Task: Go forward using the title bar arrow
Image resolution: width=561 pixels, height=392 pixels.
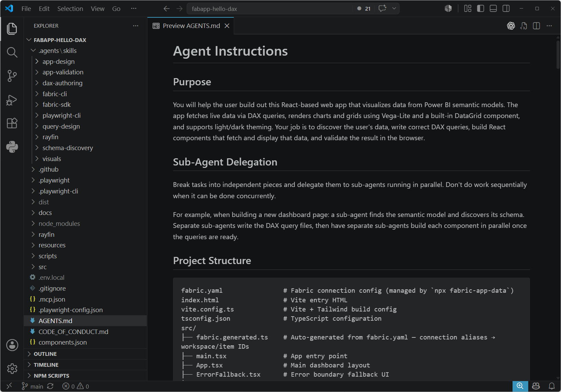Action: [179, 9]
